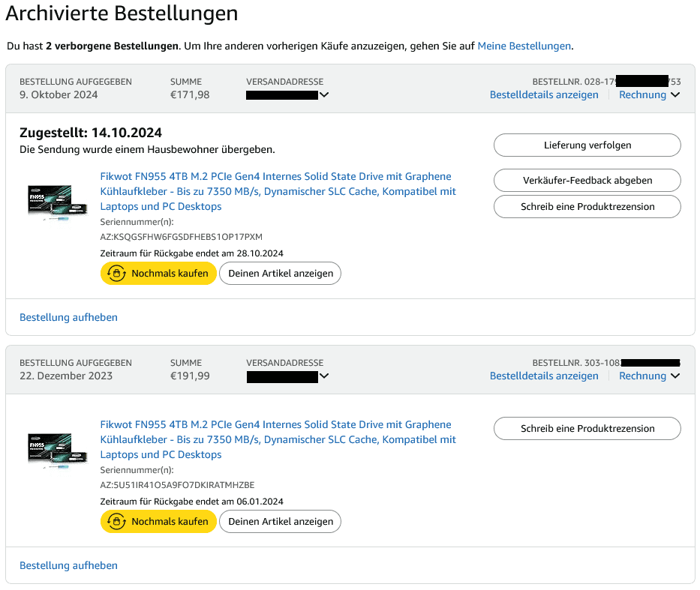700x590 pixels.
Task: Open product thumbnail of the October 2024 order
Action: tap(49, 202)
